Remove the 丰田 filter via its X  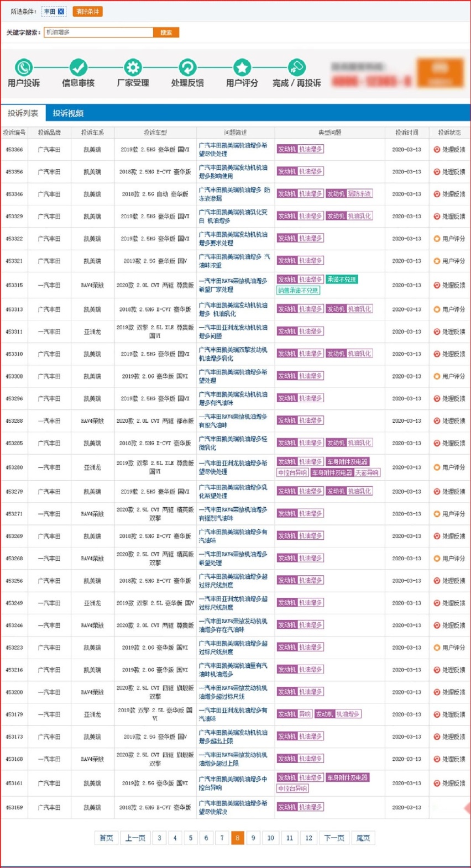click(61, 11)
